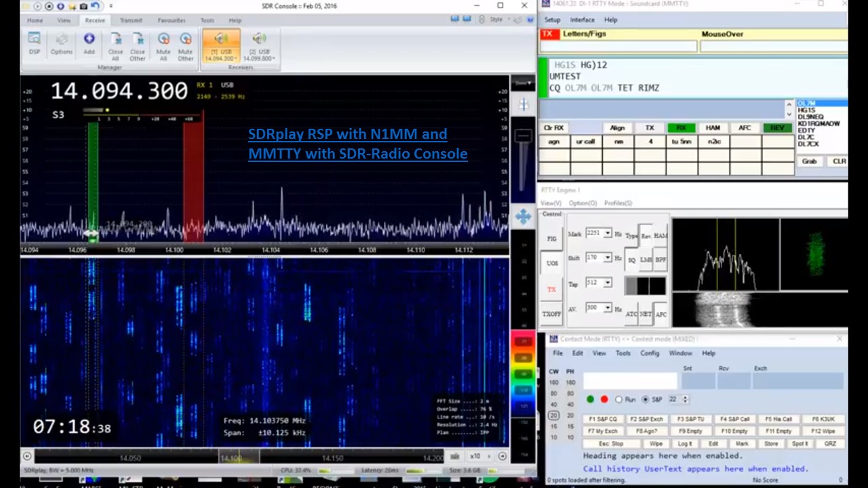This screenshot has width=868, height=488.
Task: Open the Transmit ribbon tab
Action: (x=131, y=20)
